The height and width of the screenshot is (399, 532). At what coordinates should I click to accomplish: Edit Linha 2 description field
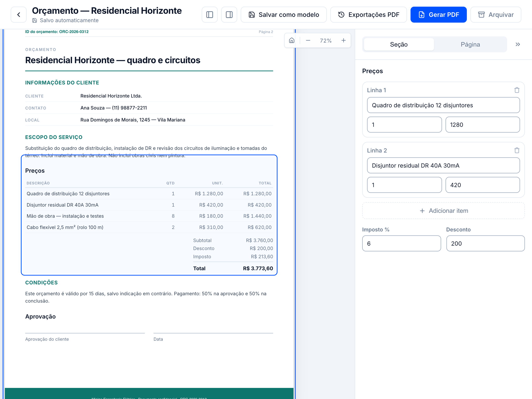click(443, 166)
